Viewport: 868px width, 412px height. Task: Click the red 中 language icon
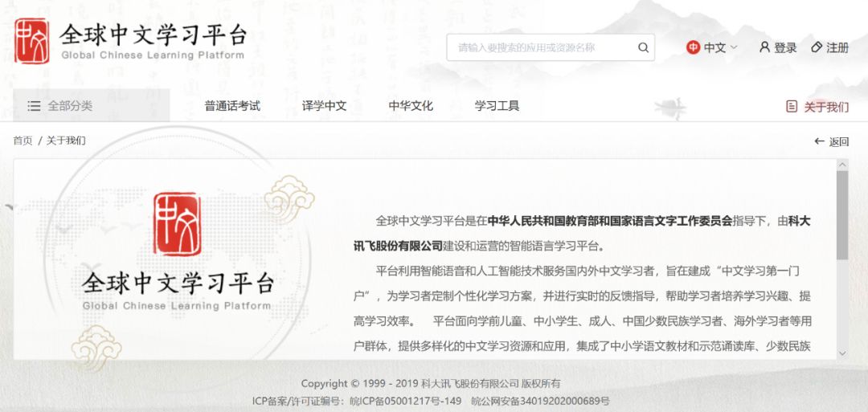(693, 47)
